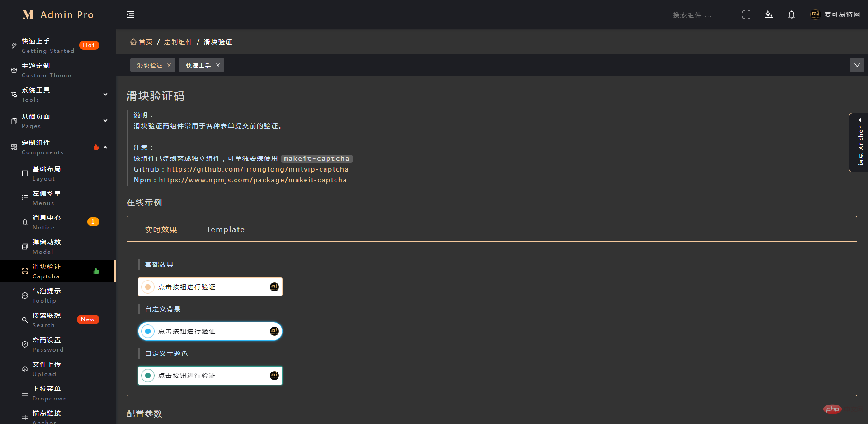868x424 pixels.
Task: Click the 麦可易特网 username
Action: [842, 14]
